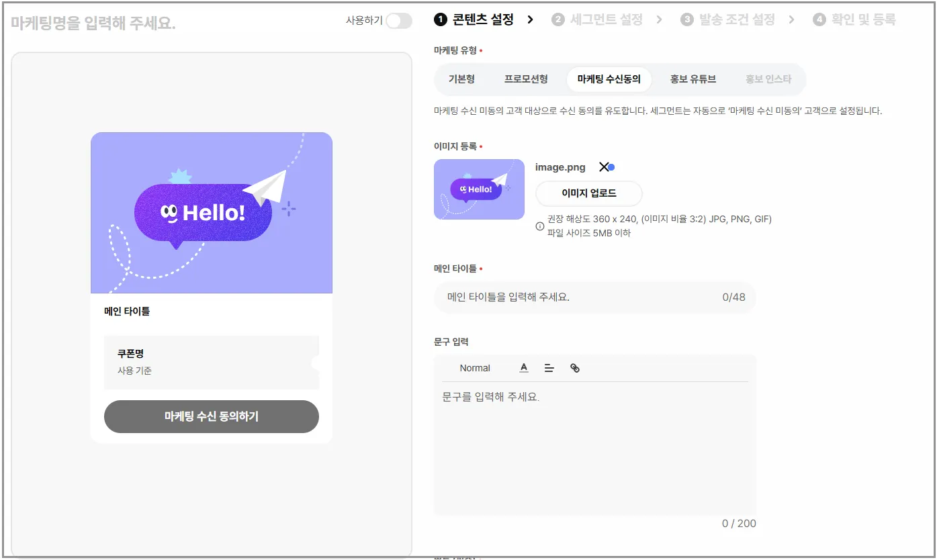Click the 사용 기준 text in coupon

(x=134, y=371)
